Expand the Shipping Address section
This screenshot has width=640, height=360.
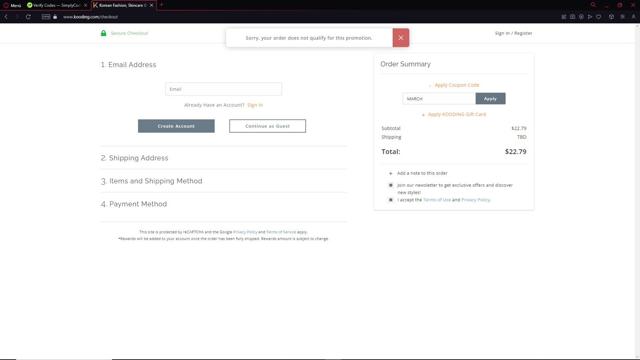[134, 158]
